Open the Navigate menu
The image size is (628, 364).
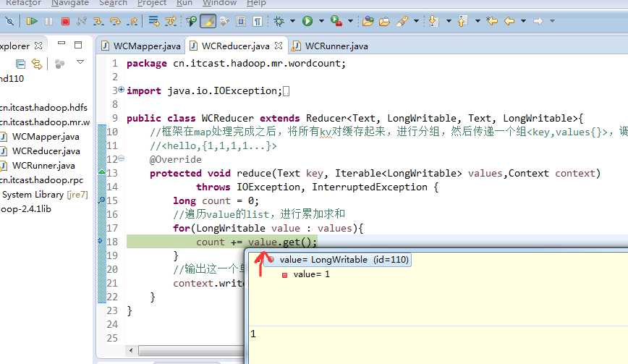click(x=70, y=3)
